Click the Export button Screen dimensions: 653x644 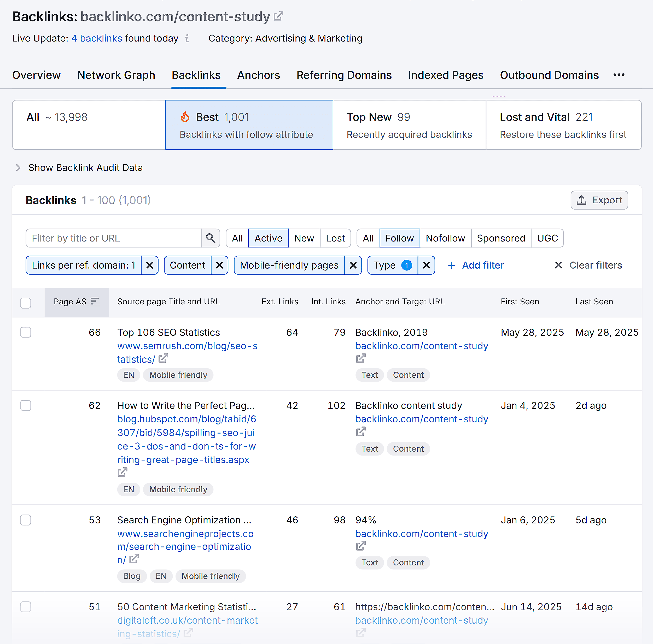[599, 200]
